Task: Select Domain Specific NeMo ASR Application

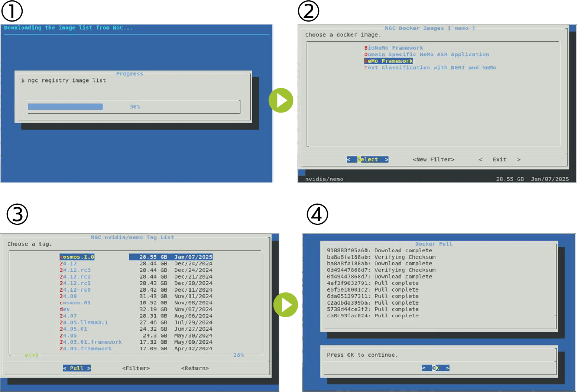Action: (x=427, y=54)
